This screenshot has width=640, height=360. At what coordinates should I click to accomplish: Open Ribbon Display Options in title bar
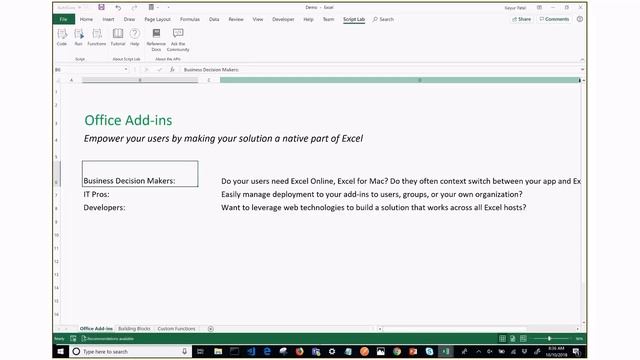click(x=539, y=7)
